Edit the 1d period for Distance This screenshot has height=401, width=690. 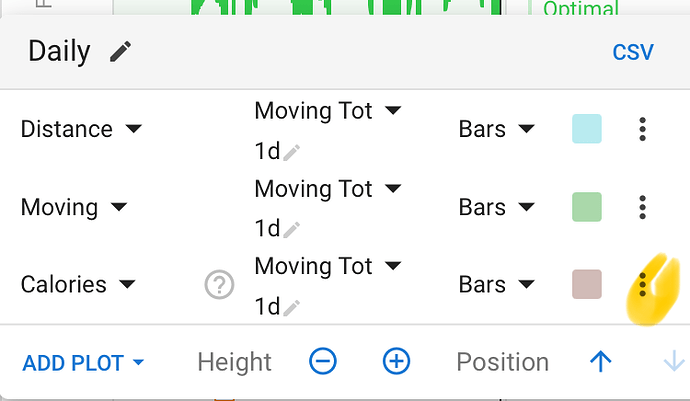pos(291,152)
